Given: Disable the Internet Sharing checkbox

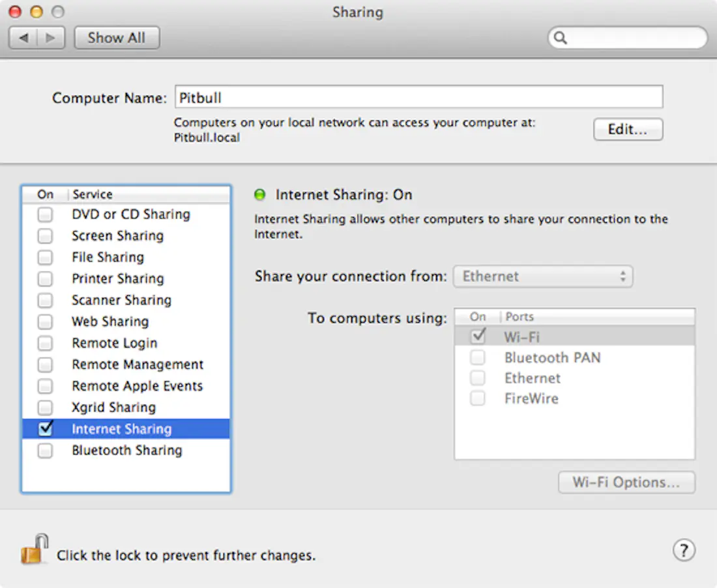Looking at the screenshot, I should click(x=45, y=429).
